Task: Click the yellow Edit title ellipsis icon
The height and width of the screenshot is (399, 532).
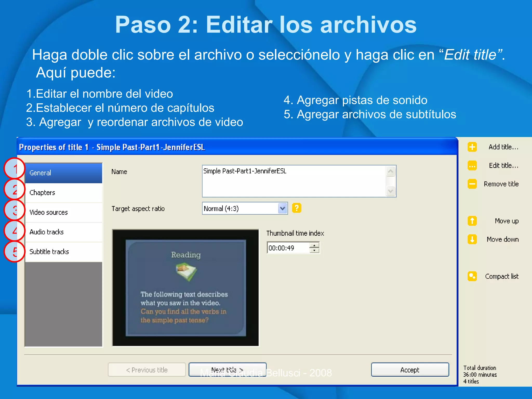Action: tap(472, 165)
